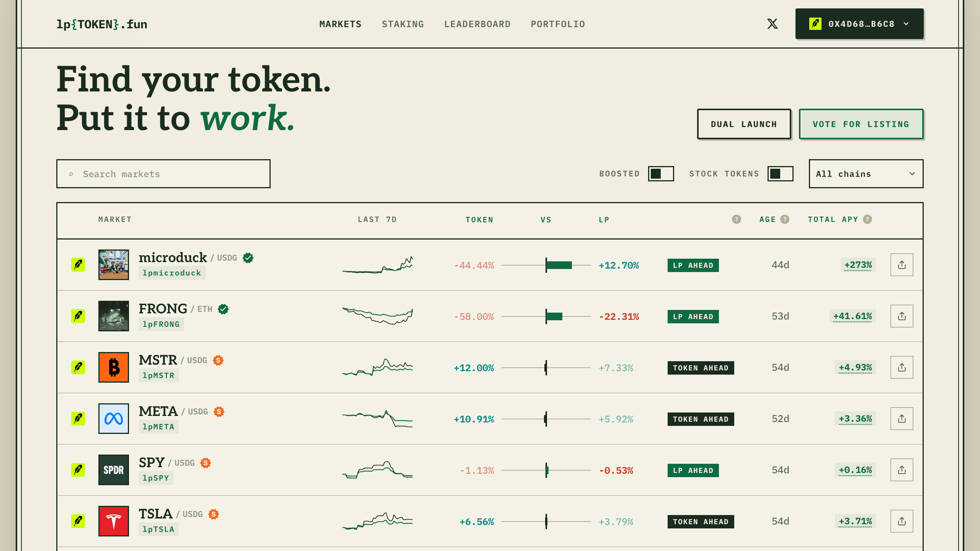The width and height of the screenshot is (980, 551).
Task: Open the All chains dropdown
Action: click(866, 174)
